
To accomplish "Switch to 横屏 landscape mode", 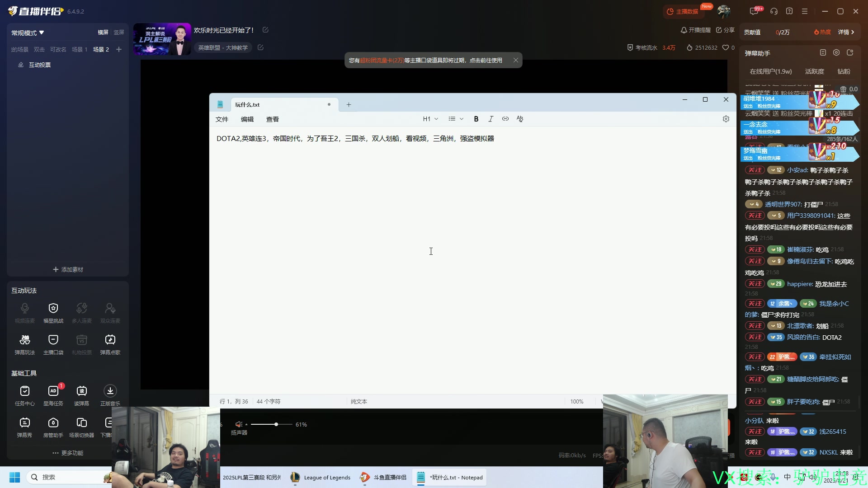I will coord(103,33).
